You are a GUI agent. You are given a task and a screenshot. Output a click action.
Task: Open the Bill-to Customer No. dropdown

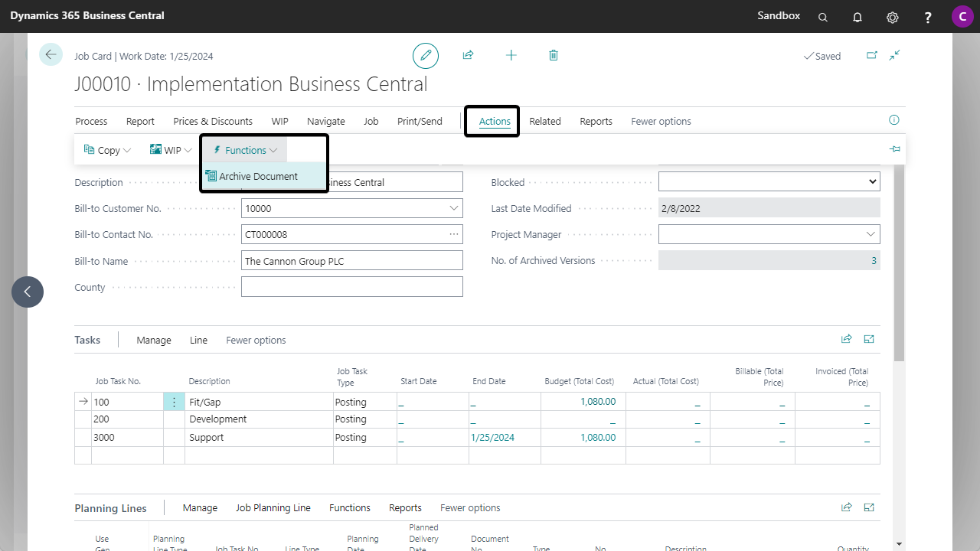(453, 208)
